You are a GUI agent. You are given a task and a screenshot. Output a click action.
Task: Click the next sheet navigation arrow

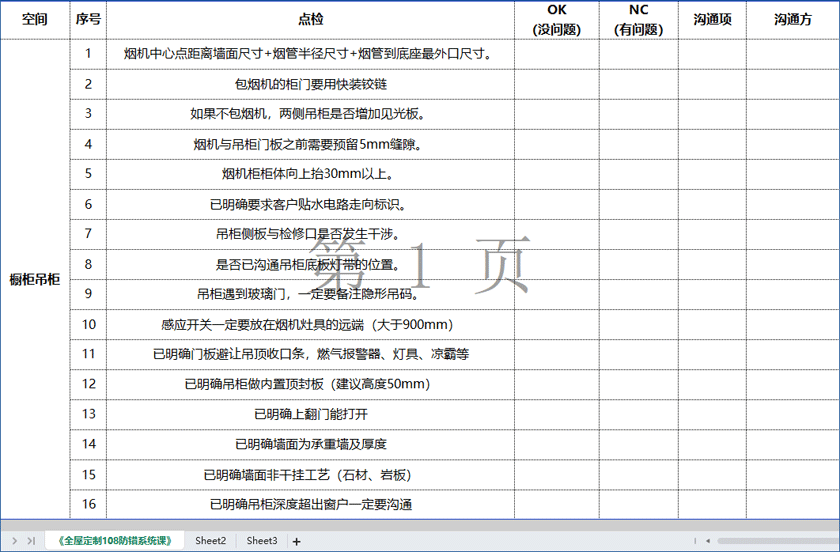(13, 540)
